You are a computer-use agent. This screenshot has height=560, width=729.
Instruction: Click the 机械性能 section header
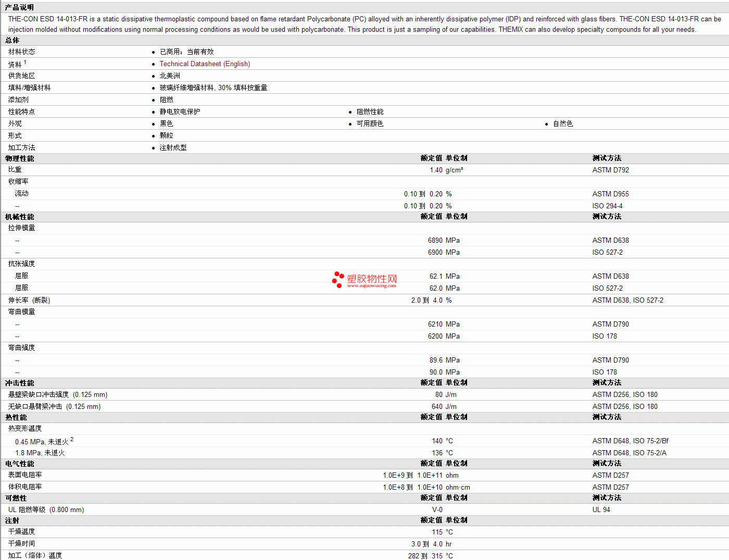click(x=19, y=217)
